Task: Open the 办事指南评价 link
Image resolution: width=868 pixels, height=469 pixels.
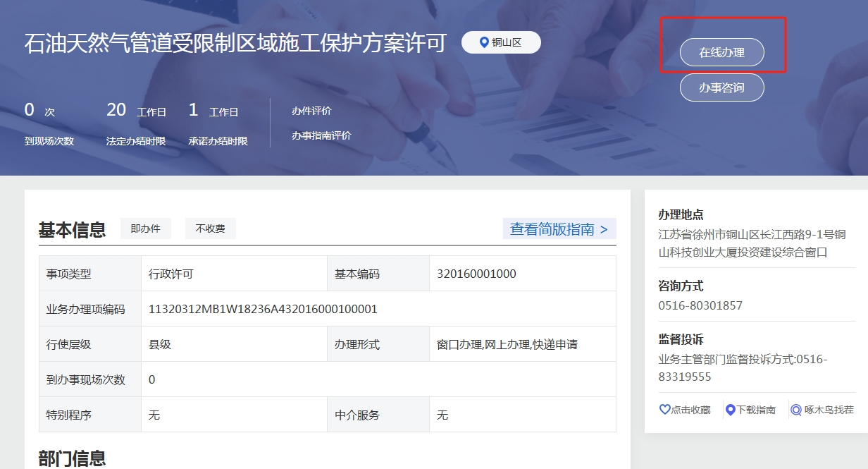Action: coord(321,135)
